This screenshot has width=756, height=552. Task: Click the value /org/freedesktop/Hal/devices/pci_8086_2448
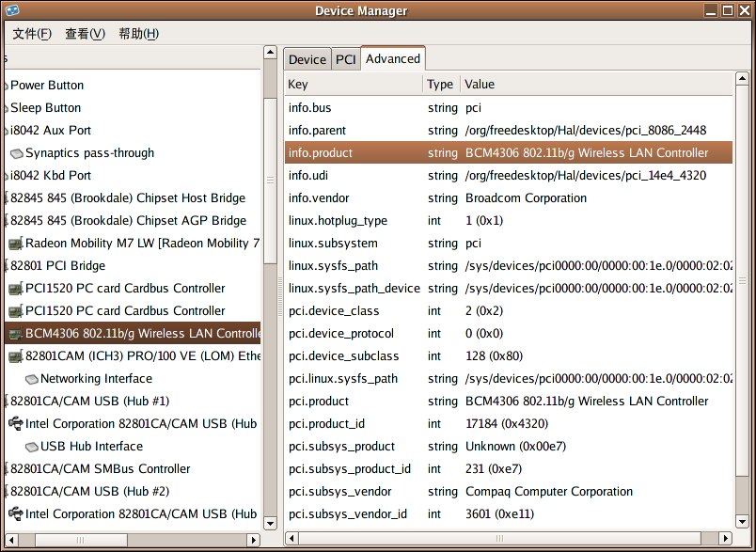(585, 131)
